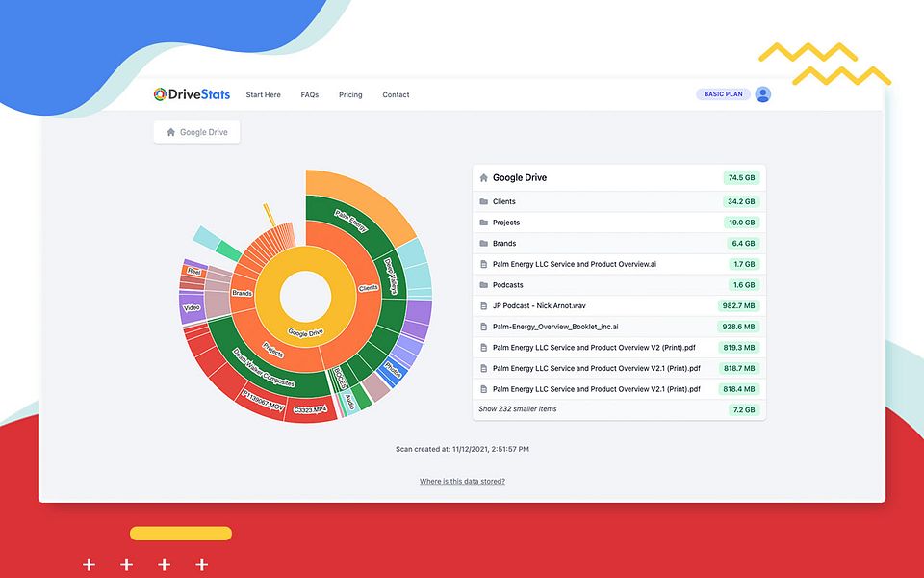Open the Pricing page
924x578 pixels.
[350, 94]
